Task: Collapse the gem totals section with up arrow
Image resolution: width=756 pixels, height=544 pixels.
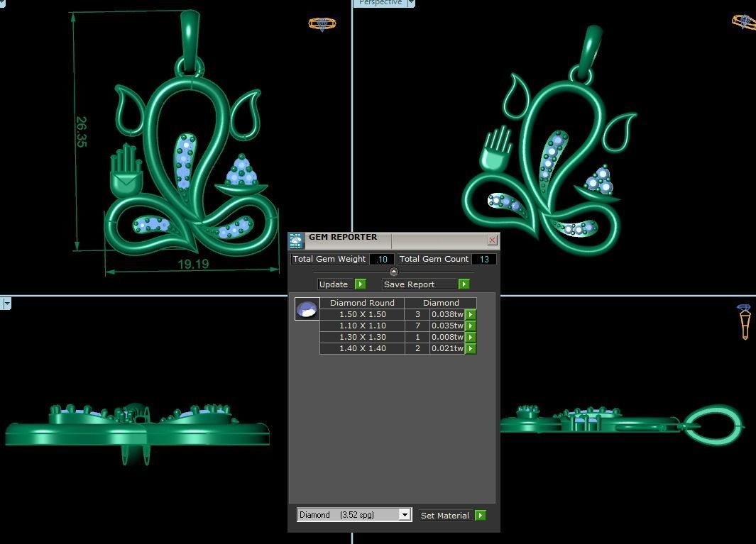Action: [394, 272]
